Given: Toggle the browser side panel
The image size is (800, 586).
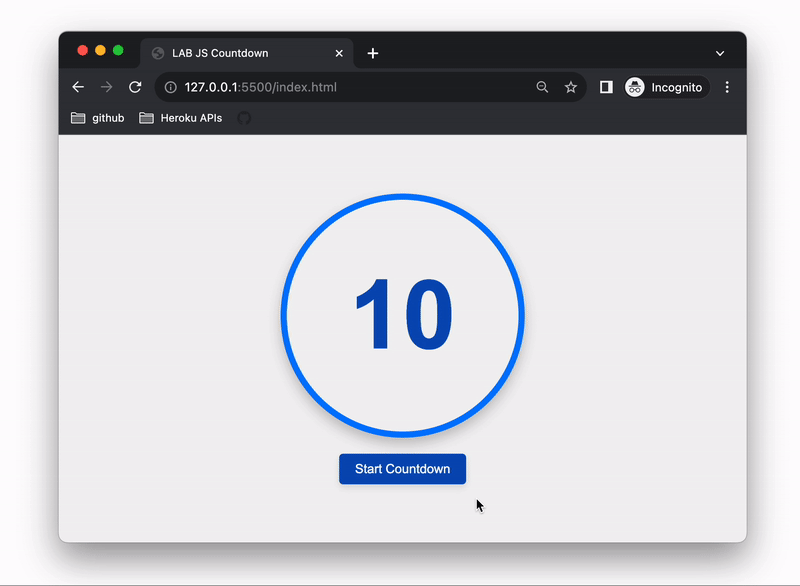Looking at the screenshot, I should click(606, 88).
